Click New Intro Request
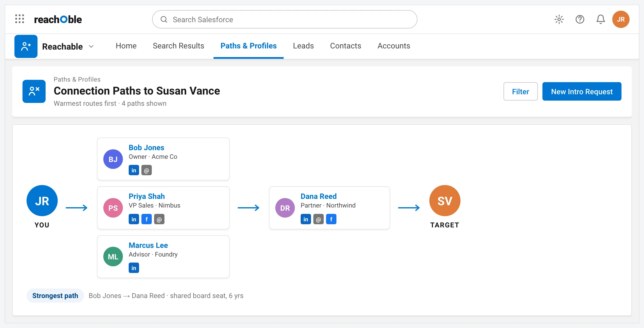 click(582, 91)
